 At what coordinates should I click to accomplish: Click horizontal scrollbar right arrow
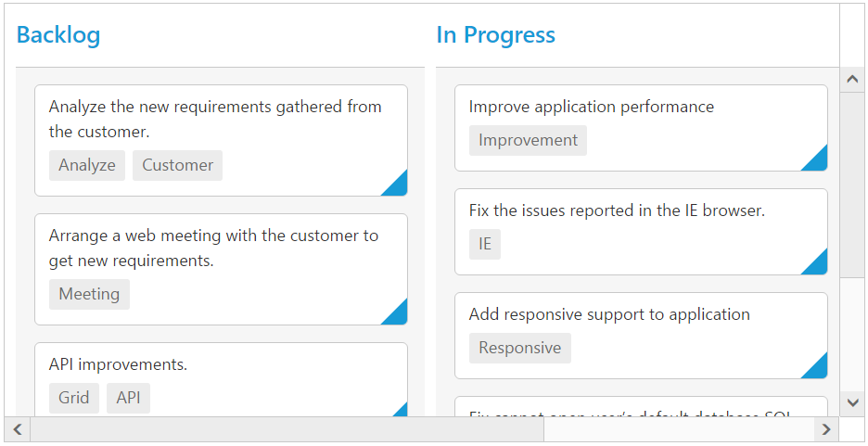(826, 429)
